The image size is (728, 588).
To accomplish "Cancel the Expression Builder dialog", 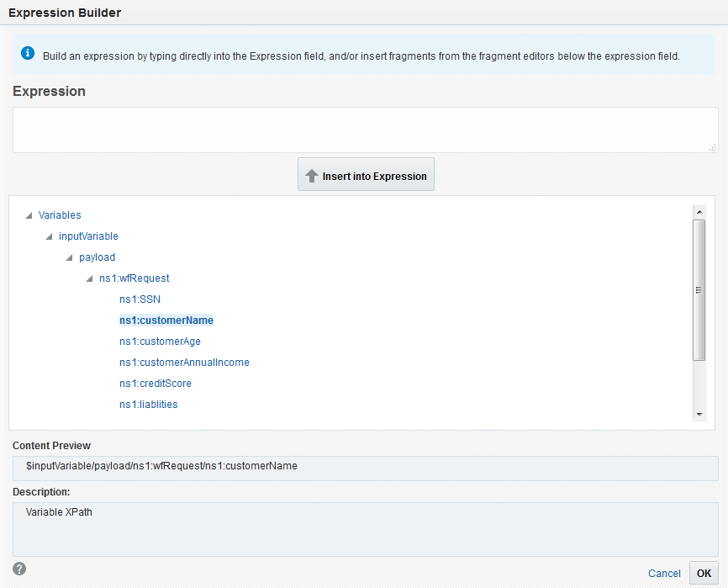I will [x=664, y=573].
